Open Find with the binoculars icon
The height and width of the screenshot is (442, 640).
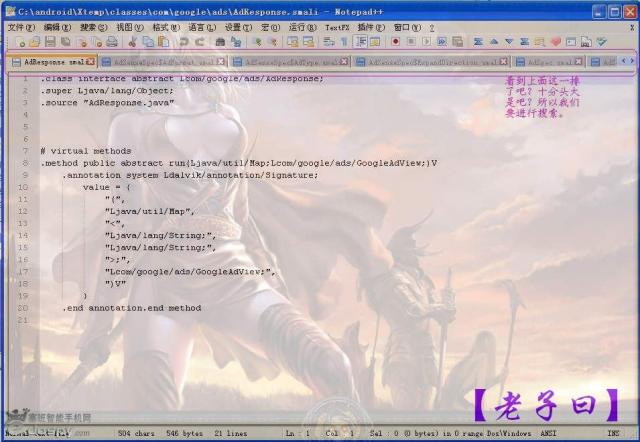220,42
